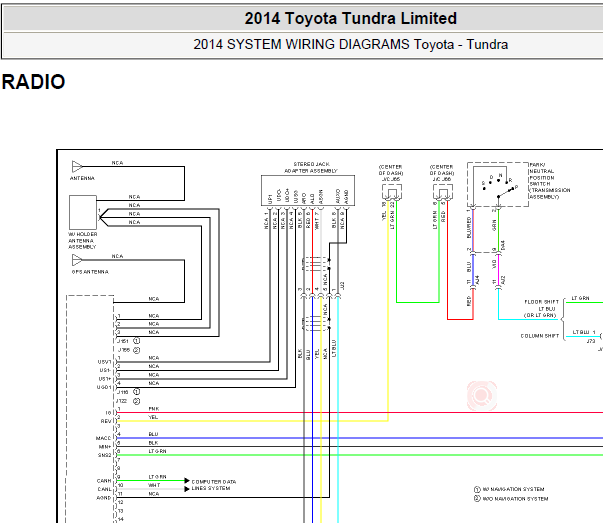Click the 'LT BLU (OR LT GRN)' wire note
Screen dimensions: 603x523
click(x=540, y=312)
